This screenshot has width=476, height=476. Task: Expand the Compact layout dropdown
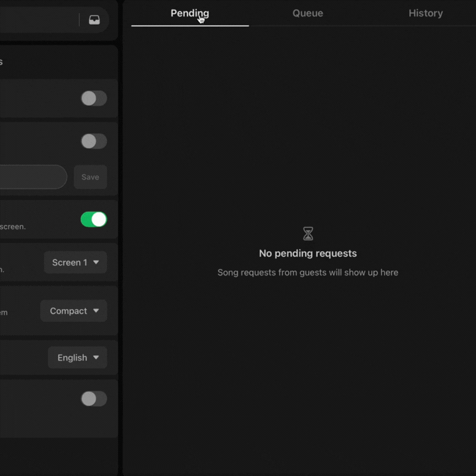pos(74,311)
